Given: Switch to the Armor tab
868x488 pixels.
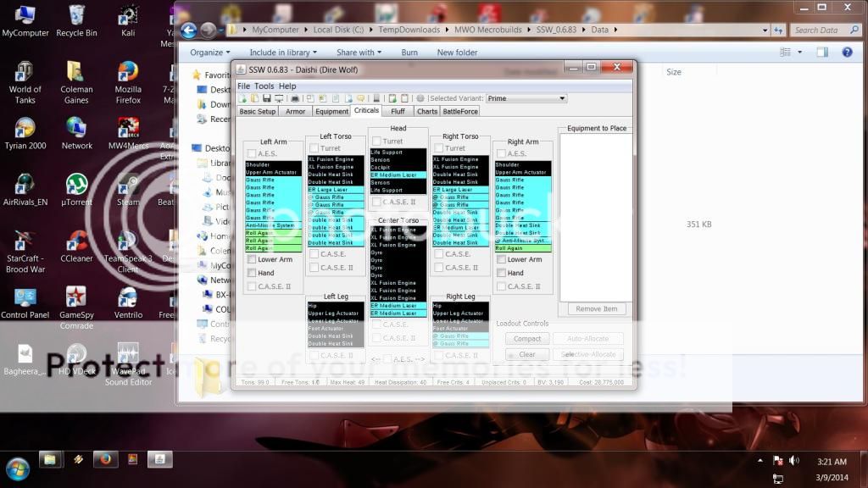Looking at the screenshot, I should click(295, 111).
